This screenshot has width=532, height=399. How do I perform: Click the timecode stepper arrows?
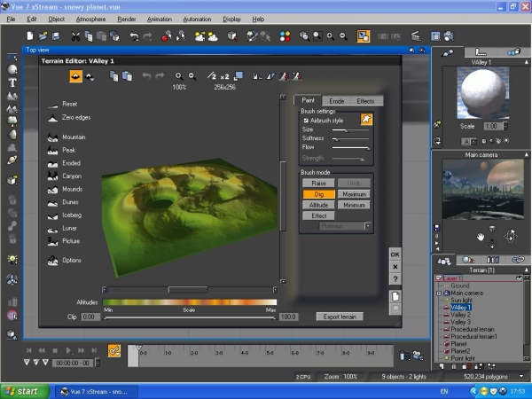98,363
